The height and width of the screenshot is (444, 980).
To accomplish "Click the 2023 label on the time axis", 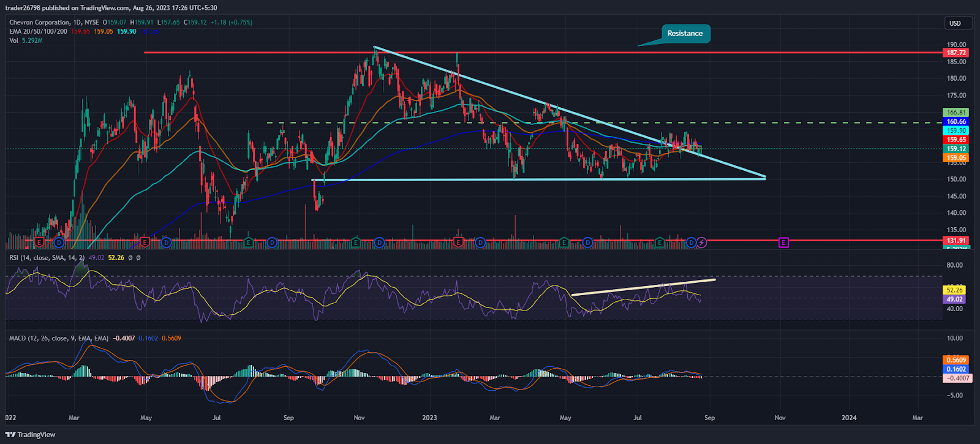I will coord(430,418).
